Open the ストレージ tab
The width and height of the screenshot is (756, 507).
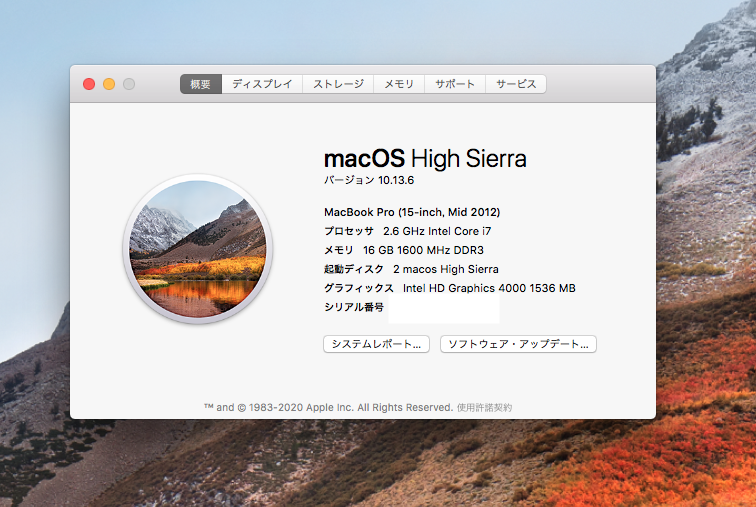point(338,84)
